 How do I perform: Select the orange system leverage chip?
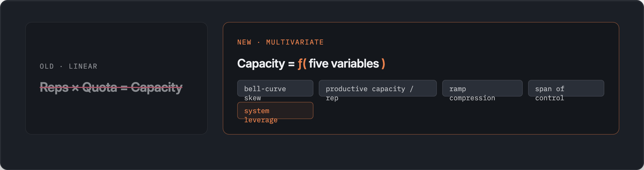coord(275,110)
